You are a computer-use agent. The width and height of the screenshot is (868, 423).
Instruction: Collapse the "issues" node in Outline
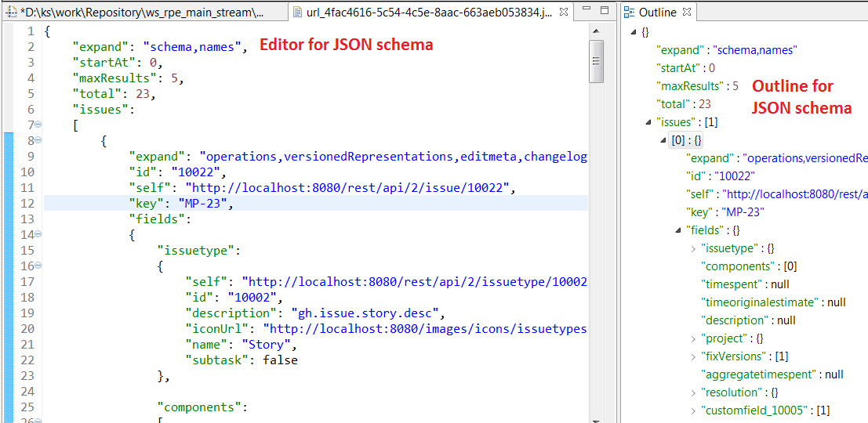tap(647, 122)
